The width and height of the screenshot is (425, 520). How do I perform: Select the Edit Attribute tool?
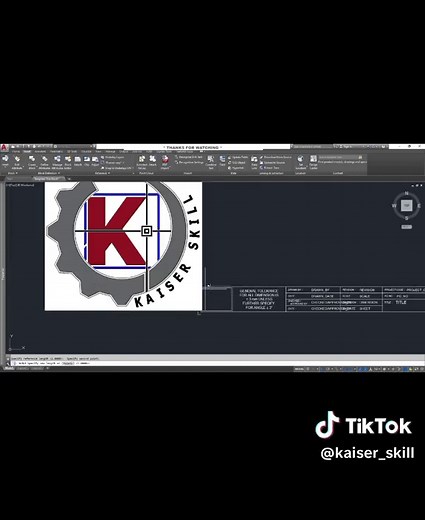(17, 162)
